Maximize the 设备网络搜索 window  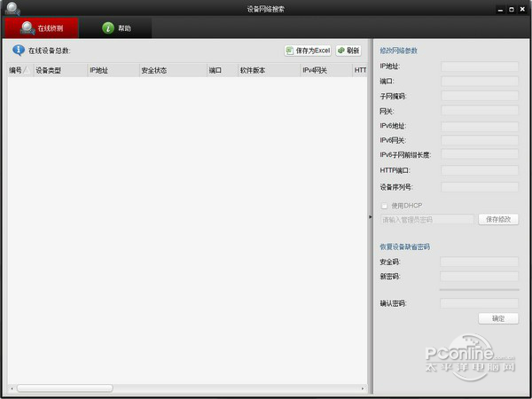point(512,10)
